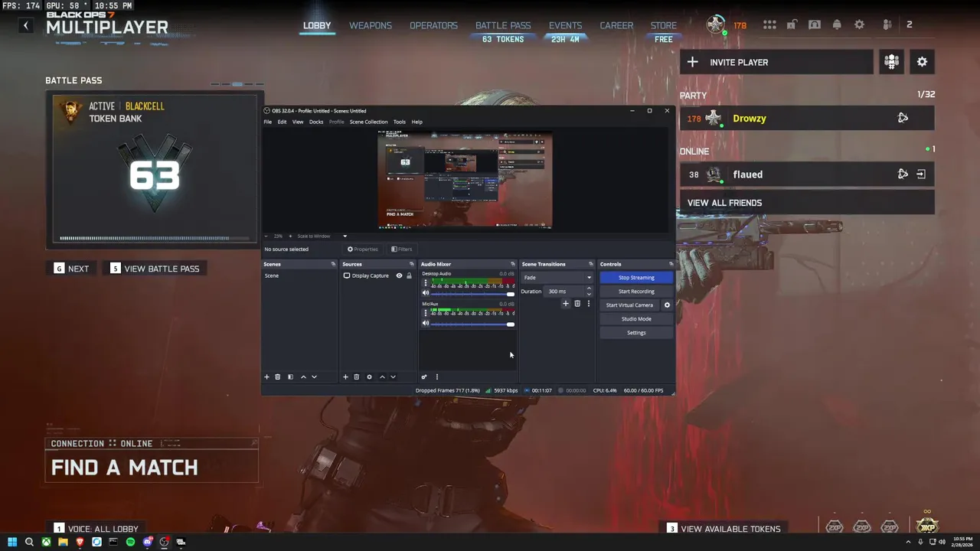Pop out the Controls dock
This screenshot has height=551, width=980.
tap(671, 264)
